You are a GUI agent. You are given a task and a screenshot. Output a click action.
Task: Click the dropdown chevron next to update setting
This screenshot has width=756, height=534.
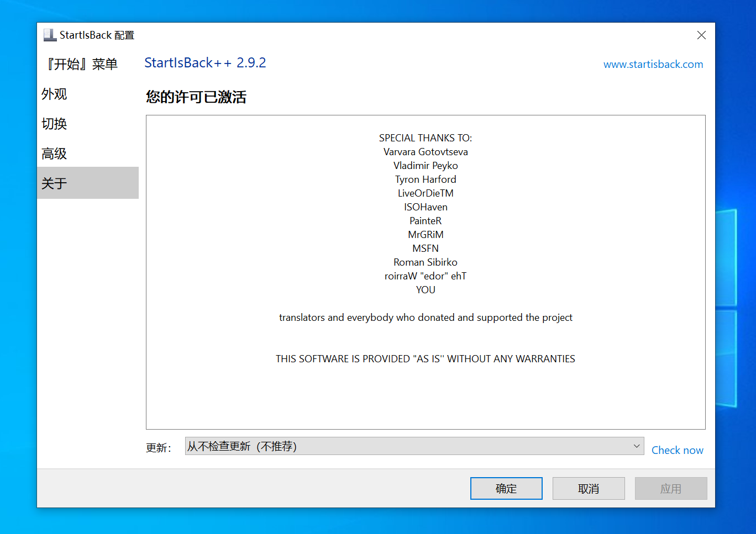click(x=637, y=446)
